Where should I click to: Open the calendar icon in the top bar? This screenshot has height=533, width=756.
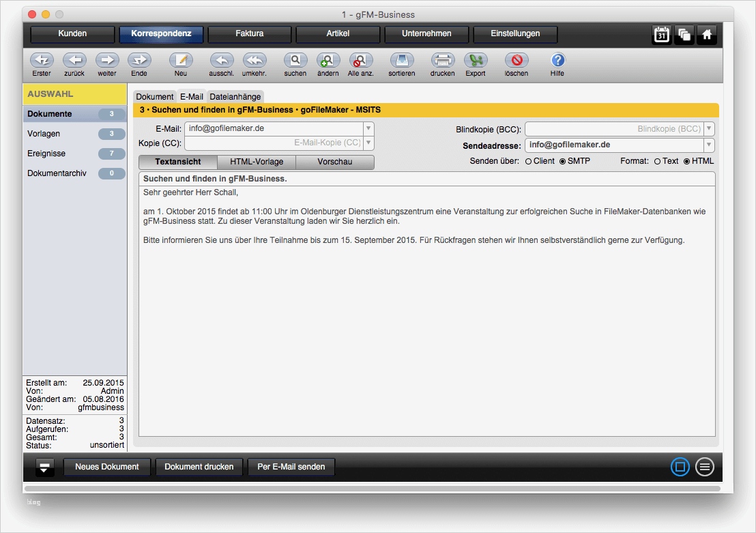(660, 33)
